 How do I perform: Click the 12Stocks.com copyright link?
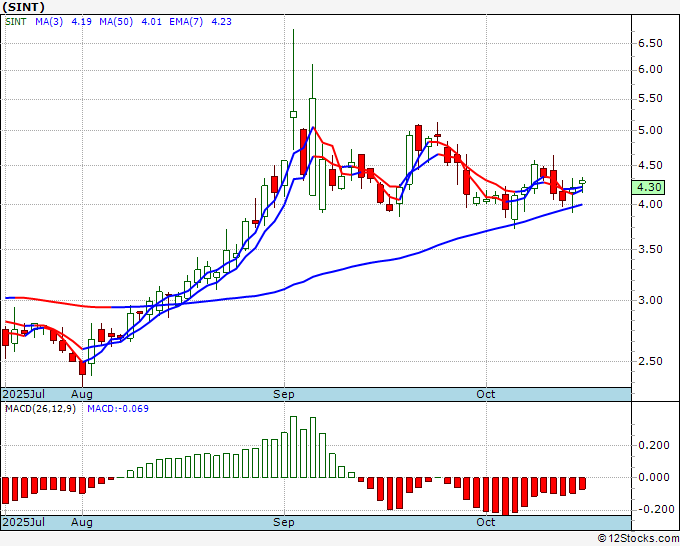(x=638, y=539)
